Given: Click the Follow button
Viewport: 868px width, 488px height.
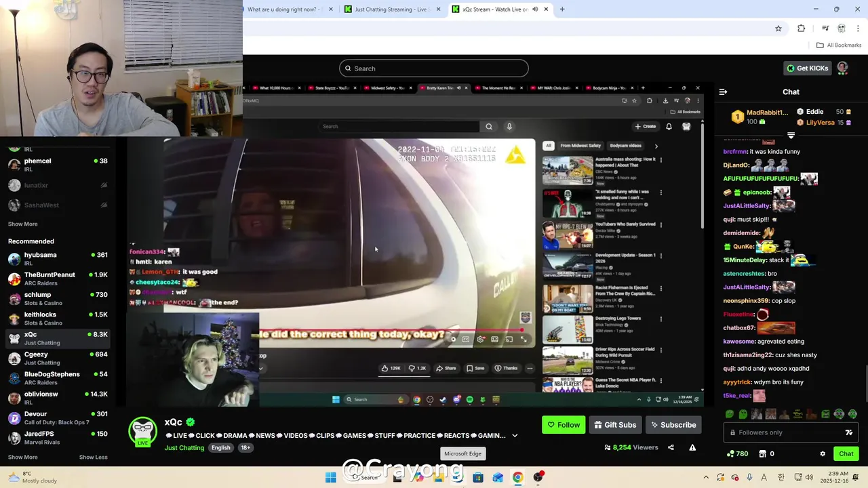Looking at the screenshot, I should pyautogui.click(x=564, y=425).
